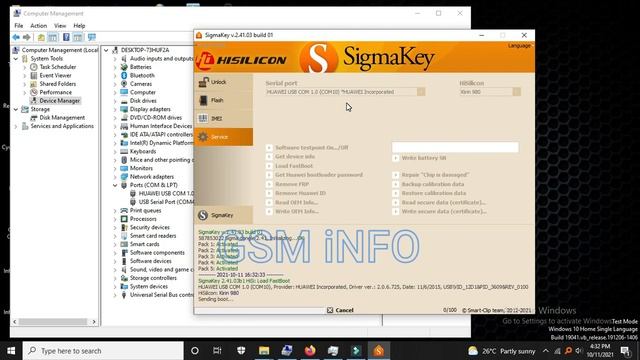This screenshot has height=360, width=640.
Task: Click the Language link in SigmaKey header
Action: [519, 45]
